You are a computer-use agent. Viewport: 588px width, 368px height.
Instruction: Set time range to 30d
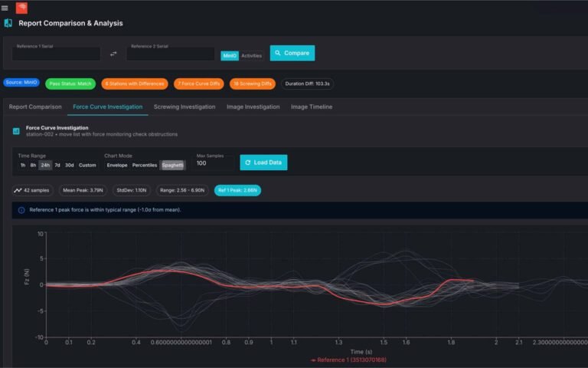70,166
